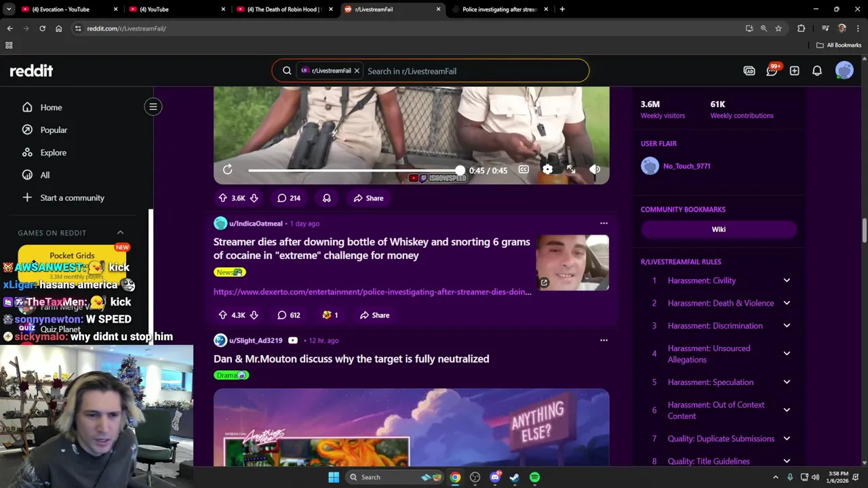Open the user avatar menu
This screenshot has height=488, width=868.
pyautogui.click(x=844, y=70)
